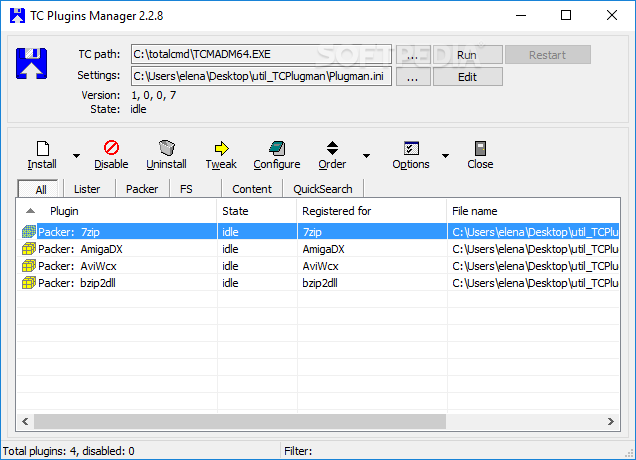Switch to the Packer tab
Screen dimensions: 636x460
point(142,189)
